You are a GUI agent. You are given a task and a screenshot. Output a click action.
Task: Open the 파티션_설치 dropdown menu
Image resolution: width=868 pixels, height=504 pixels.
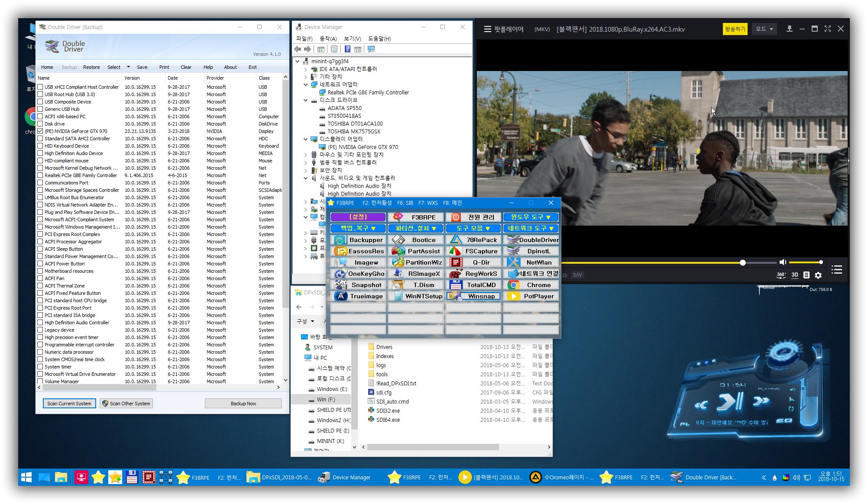[x=416, y=228]
